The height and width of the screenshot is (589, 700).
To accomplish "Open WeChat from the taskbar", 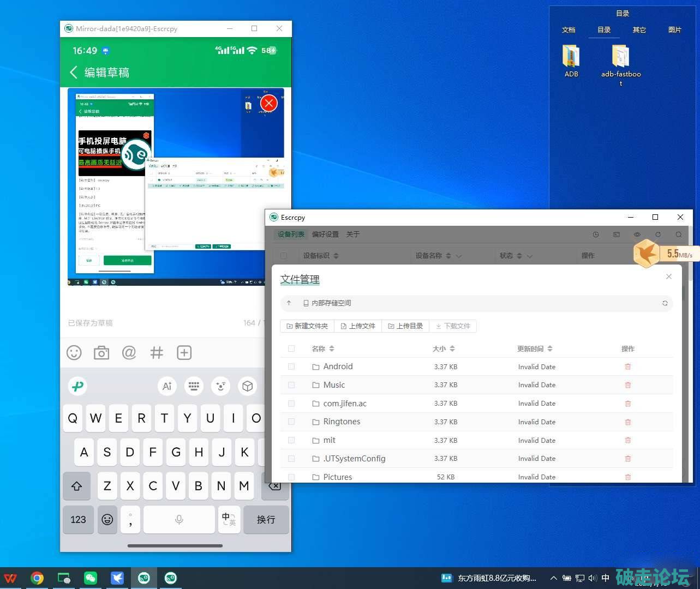I will (x=91, y=578).
